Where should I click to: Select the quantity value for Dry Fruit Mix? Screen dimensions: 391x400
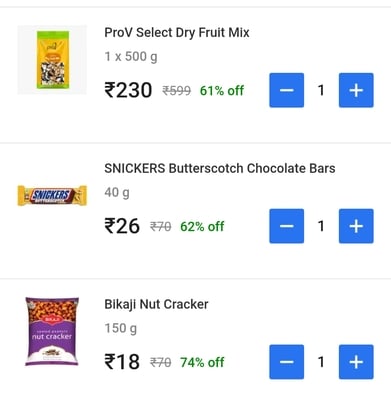point(321,90)
